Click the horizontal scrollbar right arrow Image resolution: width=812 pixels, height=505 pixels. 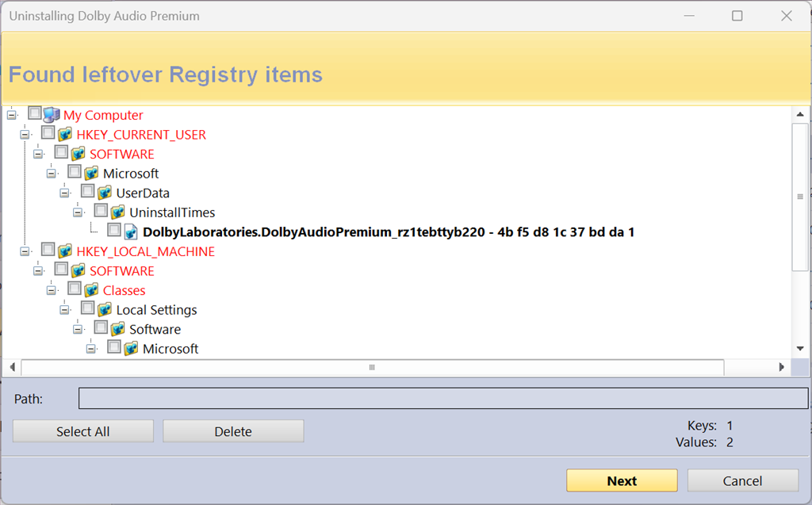point(781,367)
